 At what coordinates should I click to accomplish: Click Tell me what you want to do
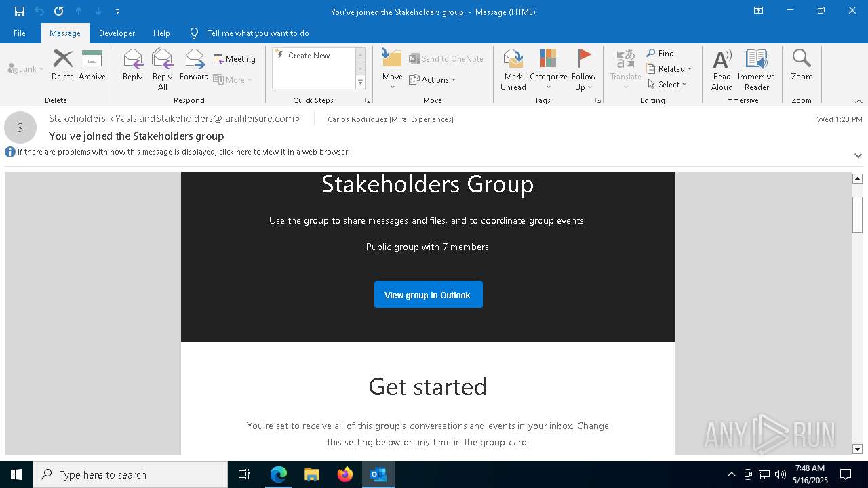click(258, 33)
